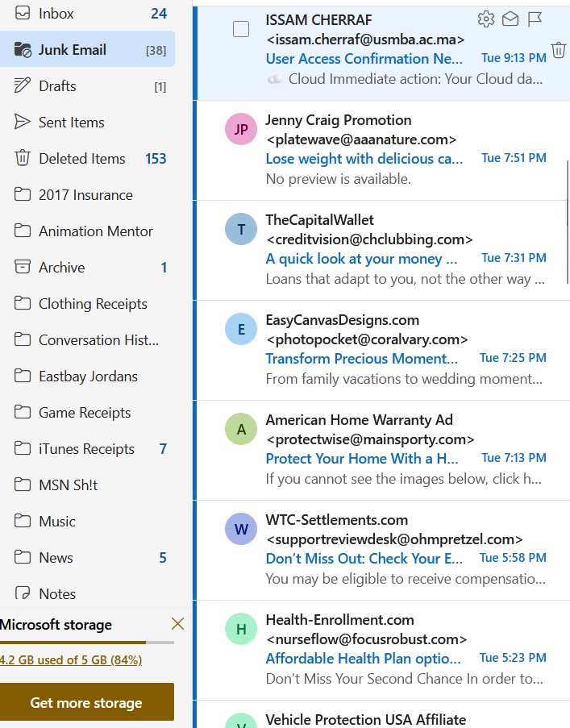The image size is (570, 728).
Task: Click the News folder icon
Action: [x=23, y=556]
